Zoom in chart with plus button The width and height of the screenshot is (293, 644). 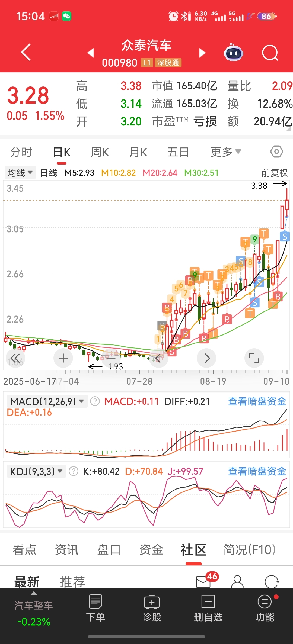coord(63,358)
